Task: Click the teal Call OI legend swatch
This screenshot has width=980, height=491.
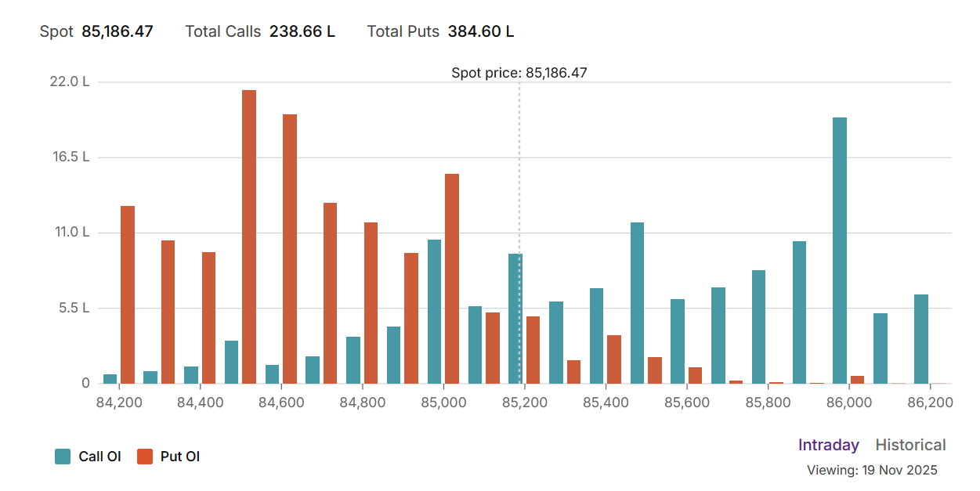Action: [x=63, y=457]
